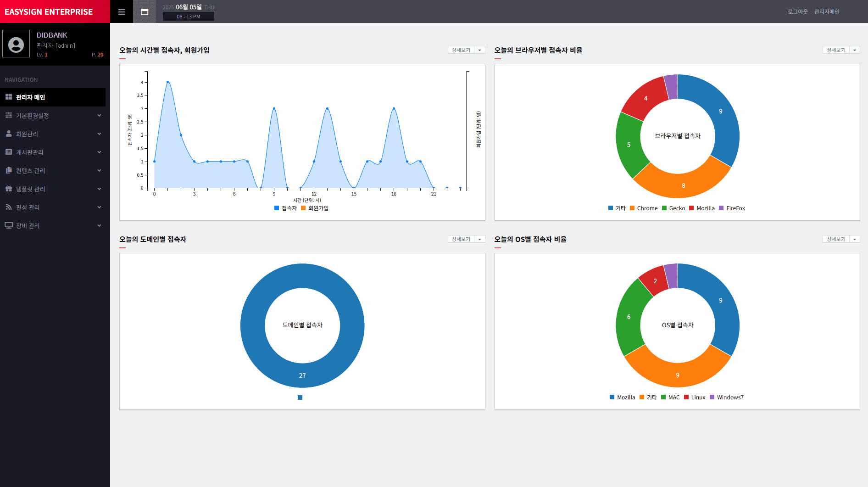Toggle 회원가입 legend swatch in line chart
This screenshot has width=868, height=487.
303,208
